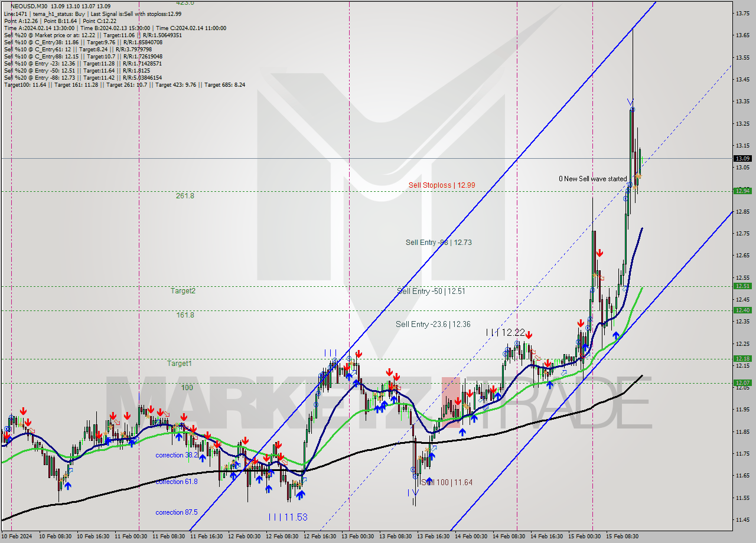Click the green 12.94 price tag
The image size is (756, 543).
(742, 191)
